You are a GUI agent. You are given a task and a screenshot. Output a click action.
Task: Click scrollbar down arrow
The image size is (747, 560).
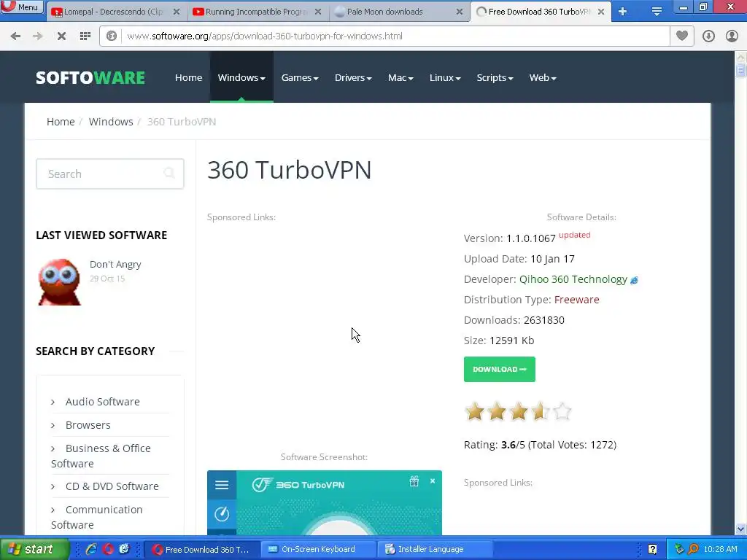tap(740, 529)
